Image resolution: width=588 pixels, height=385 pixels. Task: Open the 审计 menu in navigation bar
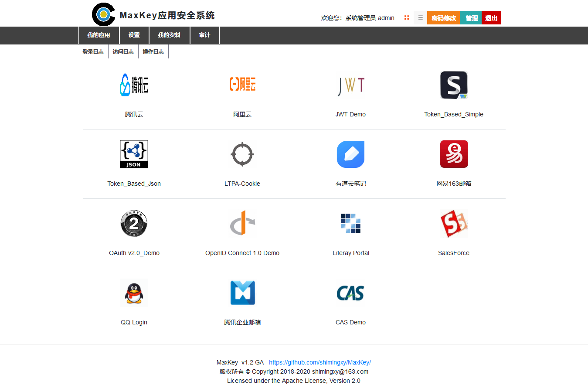coord(204,35)
